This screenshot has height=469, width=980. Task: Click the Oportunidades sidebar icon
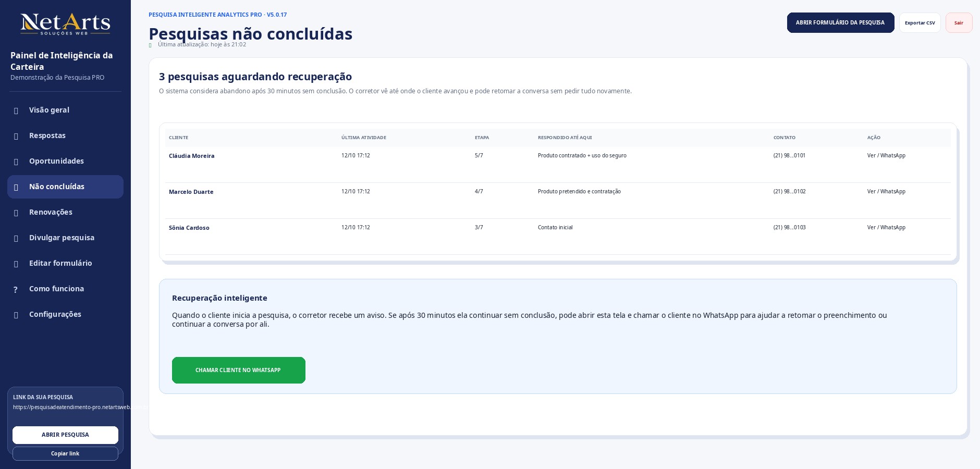(16, 162)
